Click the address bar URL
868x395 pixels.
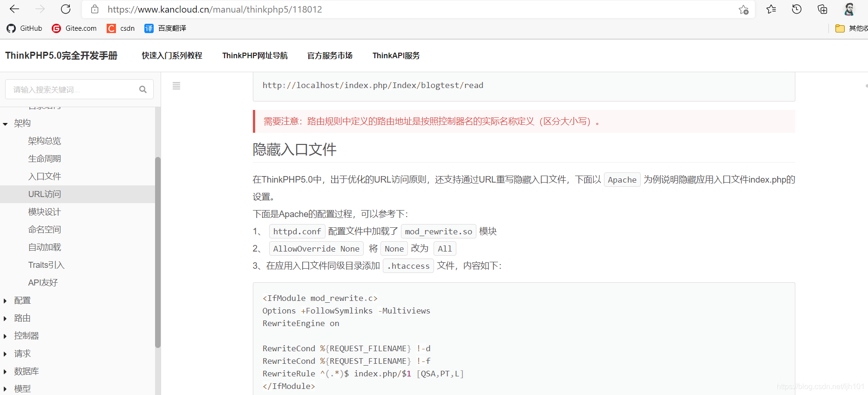215,9
